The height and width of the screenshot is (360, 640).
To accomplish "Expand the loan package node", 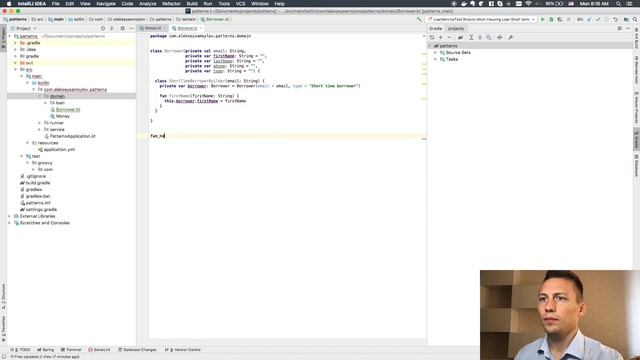I will coord(45,103).
